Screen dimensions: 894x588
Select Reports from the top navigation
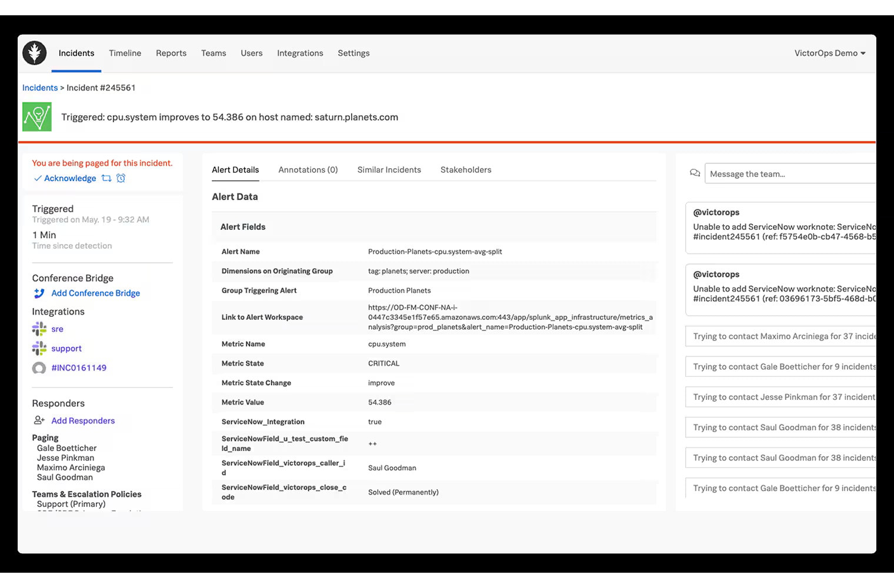pyautogui.click(x=171, y=53)
